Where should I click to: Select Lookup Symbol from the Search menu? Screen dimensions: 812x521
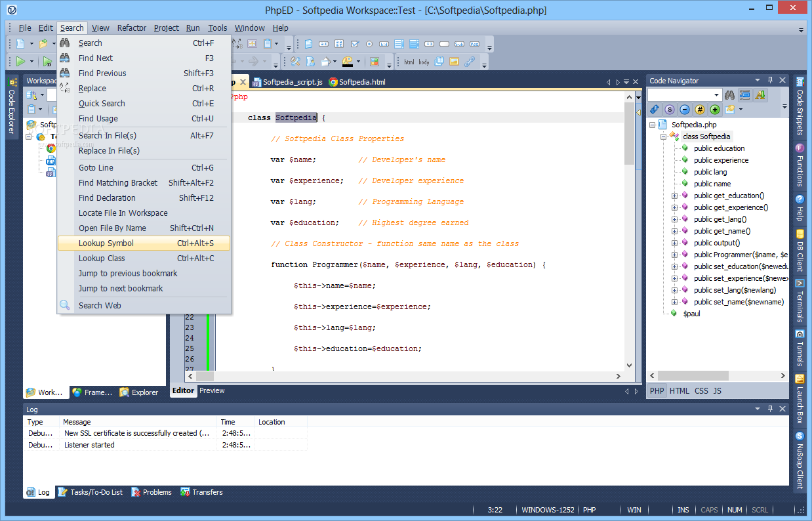pyautogui.click(x=144, y=243)
